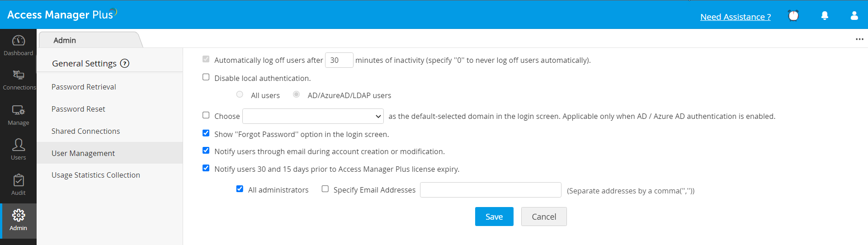Screen dimensions: 868x245
Task: Switch to the Admin tab
Action: (65, 40)
